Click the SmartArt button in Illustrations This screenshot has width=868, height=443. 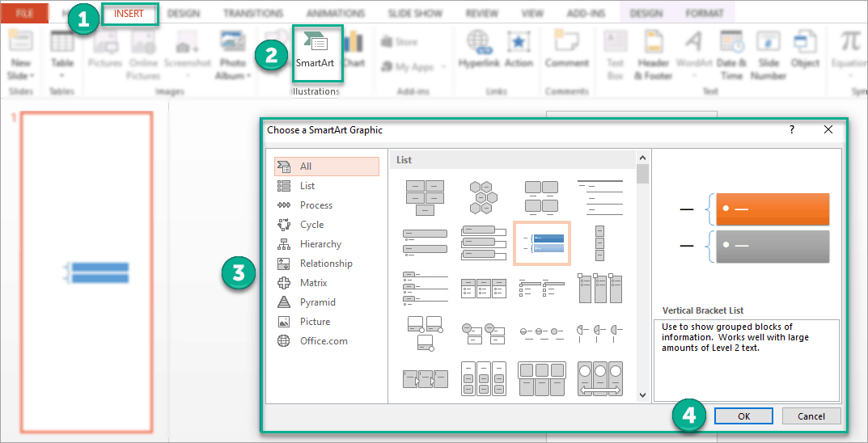click(x=315, y=52)
